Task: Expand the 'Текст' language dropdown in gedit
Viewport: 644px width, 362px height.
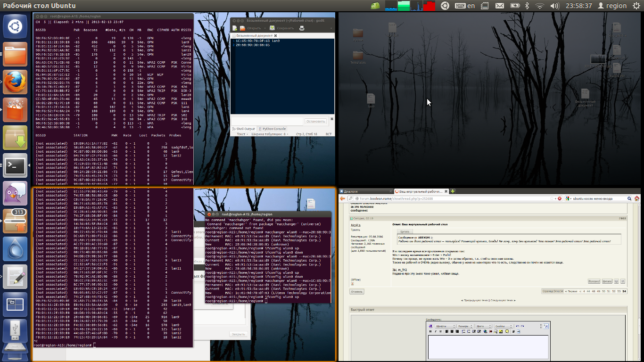Action: (242, 134)
